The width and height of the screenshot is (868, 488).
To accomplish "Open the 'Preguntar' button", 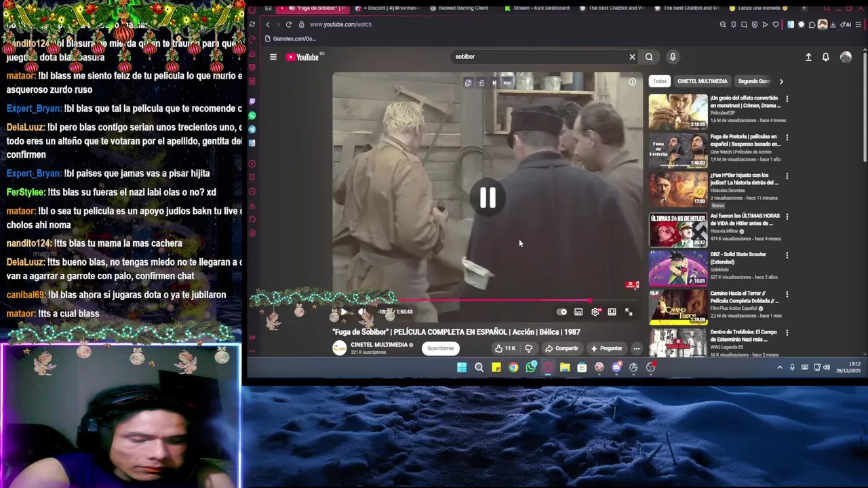I will (x=606, y=348).
